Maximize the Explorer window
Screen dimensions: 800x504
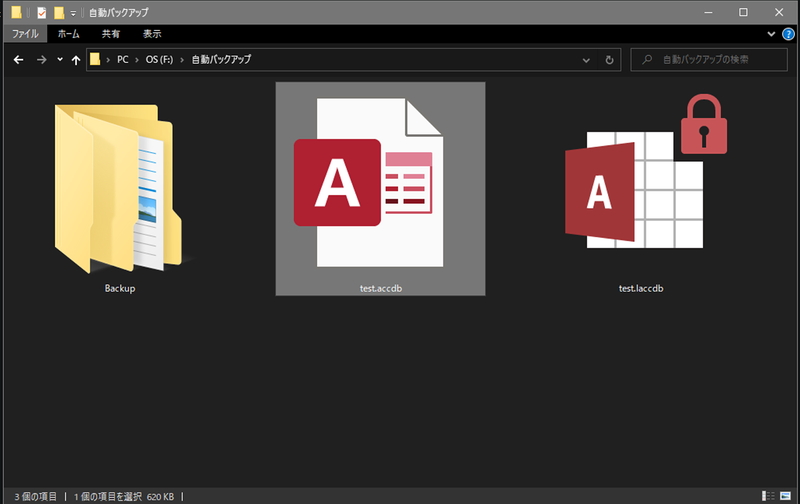[743, 12]
